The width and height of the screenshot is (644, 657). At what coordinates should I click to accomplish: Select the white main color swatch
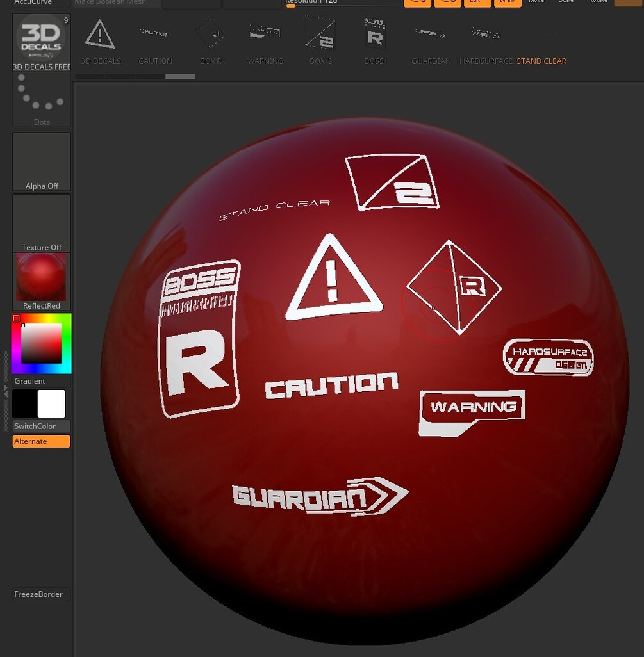tap(51, 403)
